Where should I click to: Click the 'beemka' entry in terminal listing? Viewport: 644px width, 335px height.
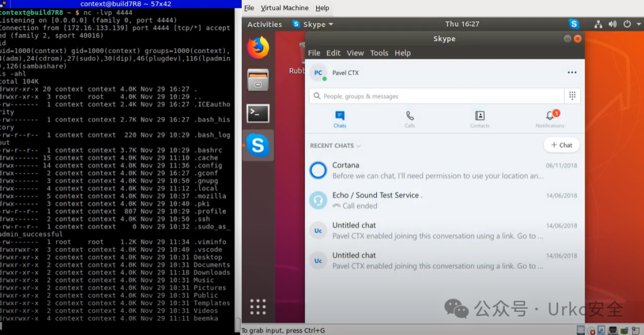206,318
